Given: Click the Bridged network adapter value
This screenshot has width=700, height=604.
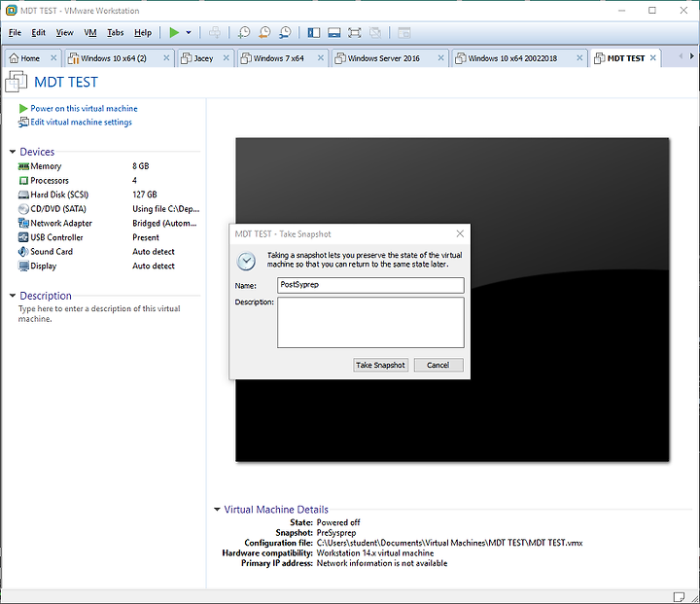Looking at the screenshot, I should pyautogui.click(x=164, y=224).
